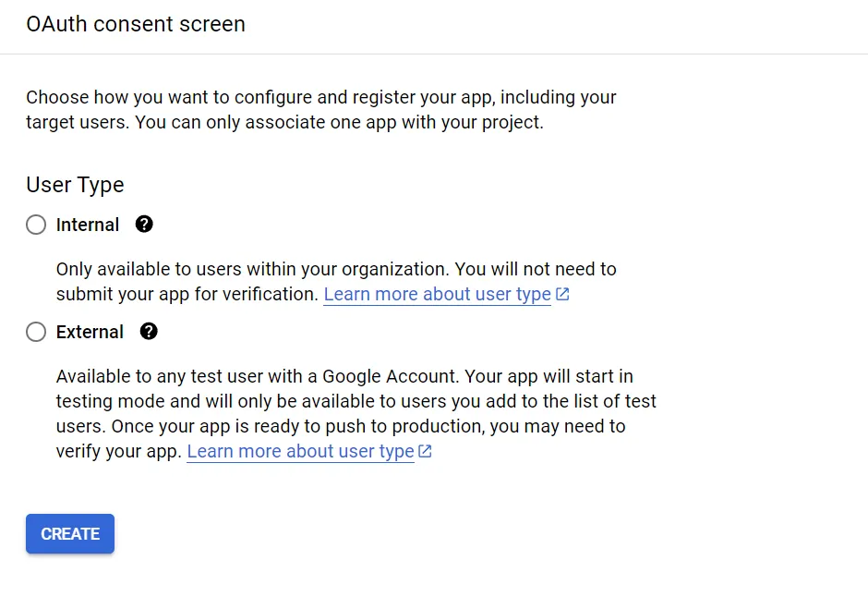Open the Learn more link under External
Viewport: 868px width, 597px height.
pos(301,451)
